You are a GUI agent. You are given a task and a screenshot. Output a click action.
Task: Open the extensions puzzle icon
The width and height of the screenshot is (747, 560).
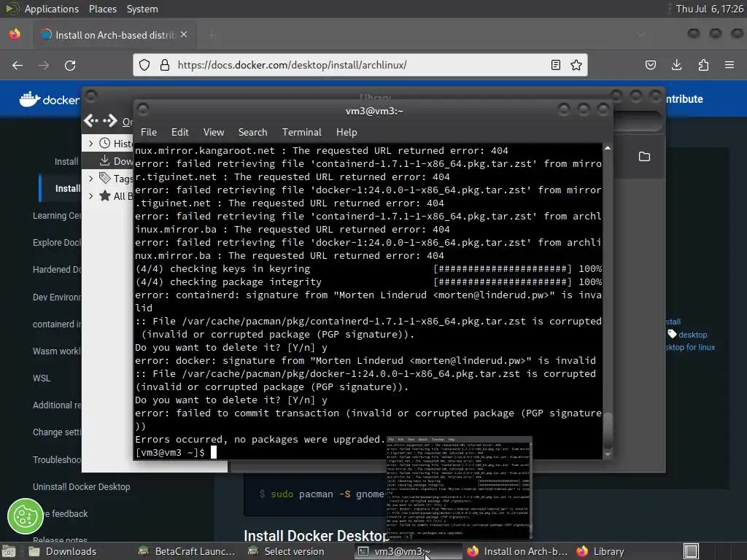(703, 65)
